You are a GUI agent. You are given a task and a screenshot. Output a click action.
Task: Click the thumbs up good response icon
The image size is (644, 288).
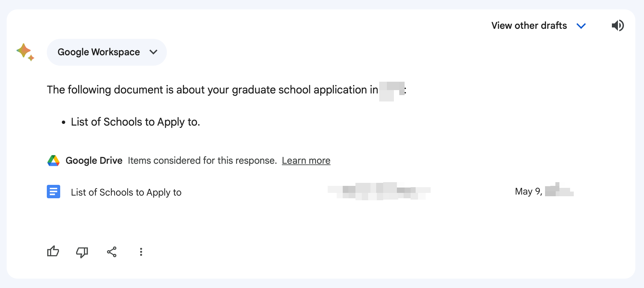coord(53,251)
